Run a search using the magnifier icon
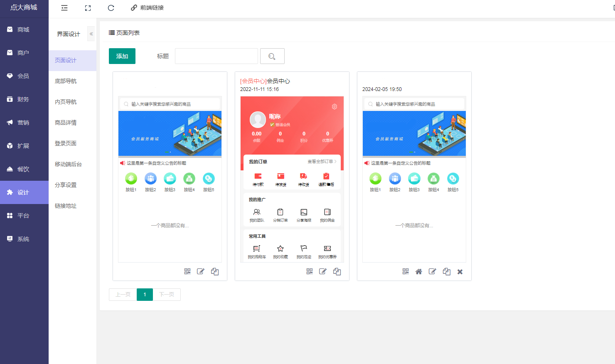This screenshot has width=615, height=364. (272, 56)
